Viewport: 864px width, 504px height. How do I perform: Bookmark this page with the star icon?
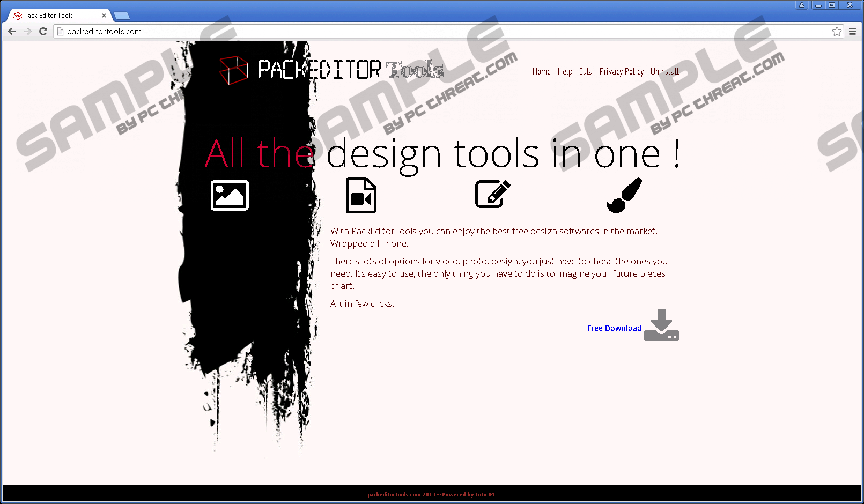837,32
